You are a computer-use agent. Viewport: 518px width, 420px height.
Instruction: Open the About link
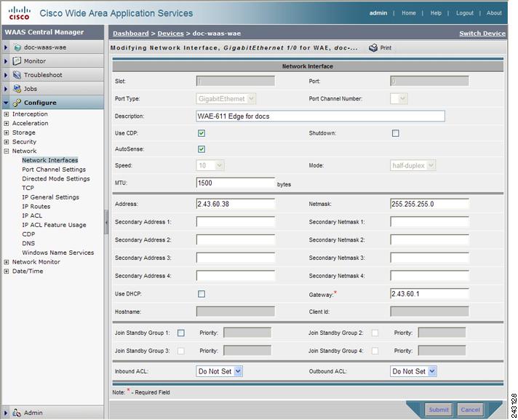click(494, 13)
